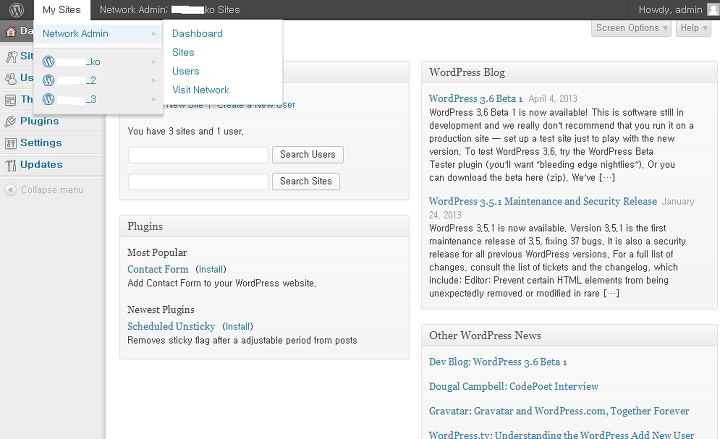720x439 pixels.
Task: Click the 'Newest Plugins' heading text
Action: point(161,310)
